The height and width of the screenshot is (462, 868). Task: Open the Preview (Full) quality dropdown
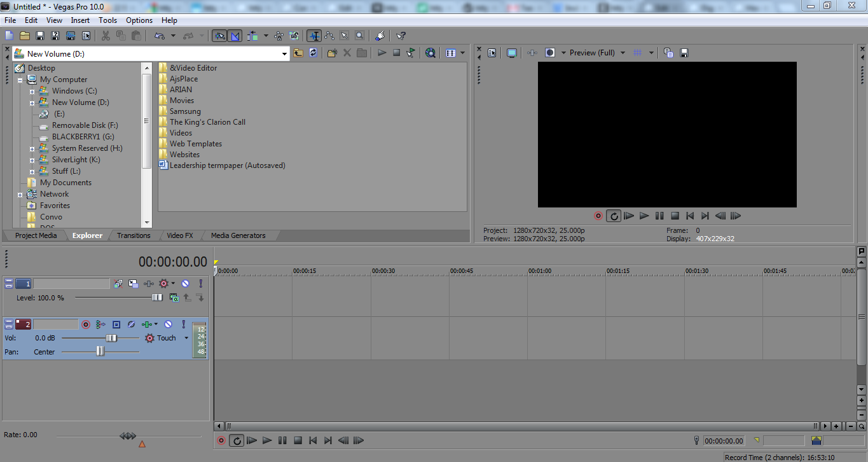point(623,53)
